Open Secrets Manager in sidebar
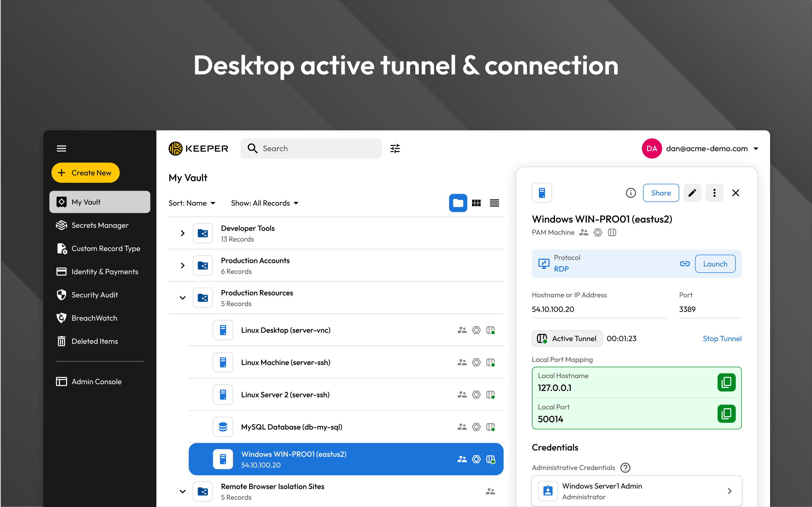The width and height of the screenshot is (812, 507). coord(100,225)
